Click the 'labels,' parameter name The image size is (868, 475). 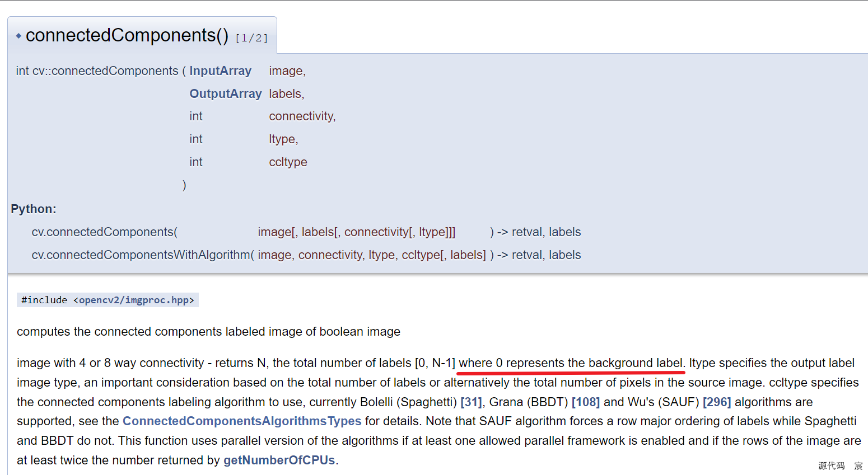tap(287, 93)
